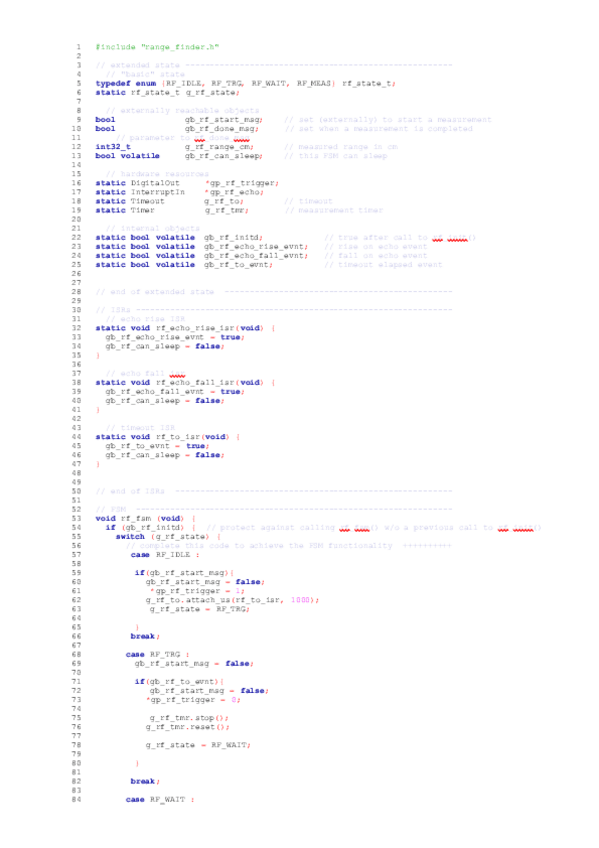Click the gb_rf_echo_rise_evnt = true statement
This screenshot has width=599, height=848.
175,337
